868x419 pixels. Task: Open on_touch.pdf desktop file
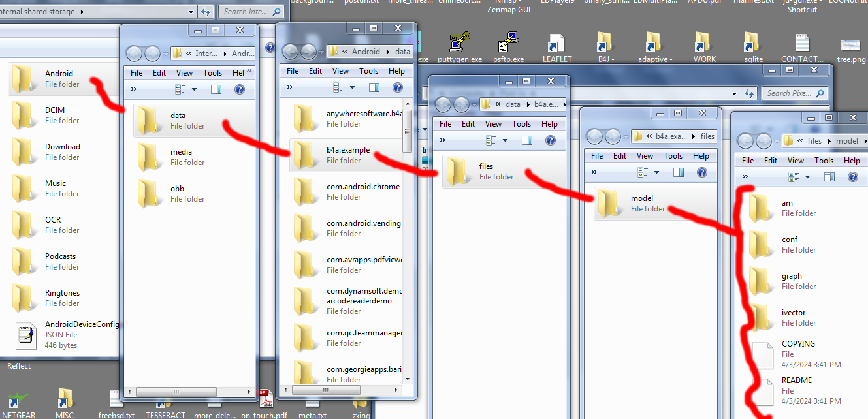tap(264, 405)
